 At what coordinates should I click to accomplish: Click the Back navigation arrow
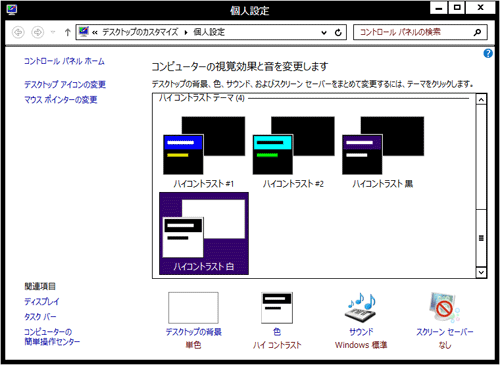coord(18,32)
